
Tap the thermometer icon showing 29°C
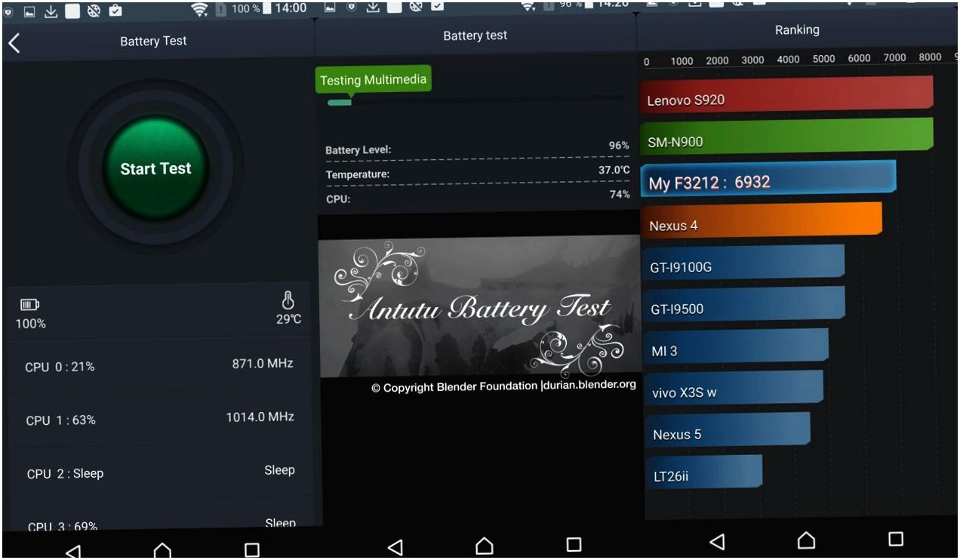(288, 301)
